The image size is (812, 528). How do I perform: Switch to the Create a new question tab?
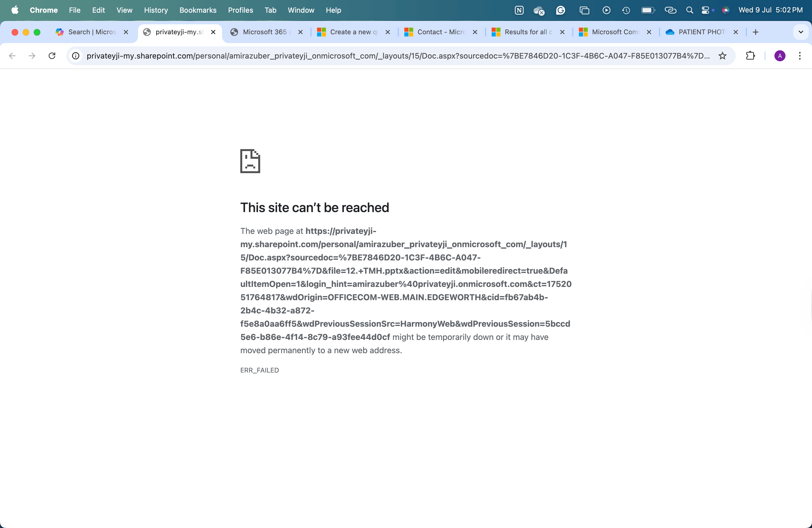coord(354,32)
